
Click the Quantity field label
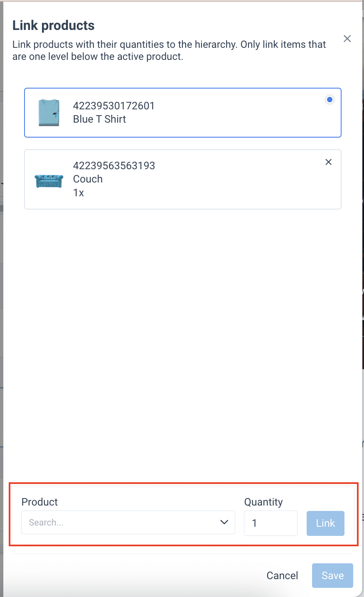coord(263,502)
